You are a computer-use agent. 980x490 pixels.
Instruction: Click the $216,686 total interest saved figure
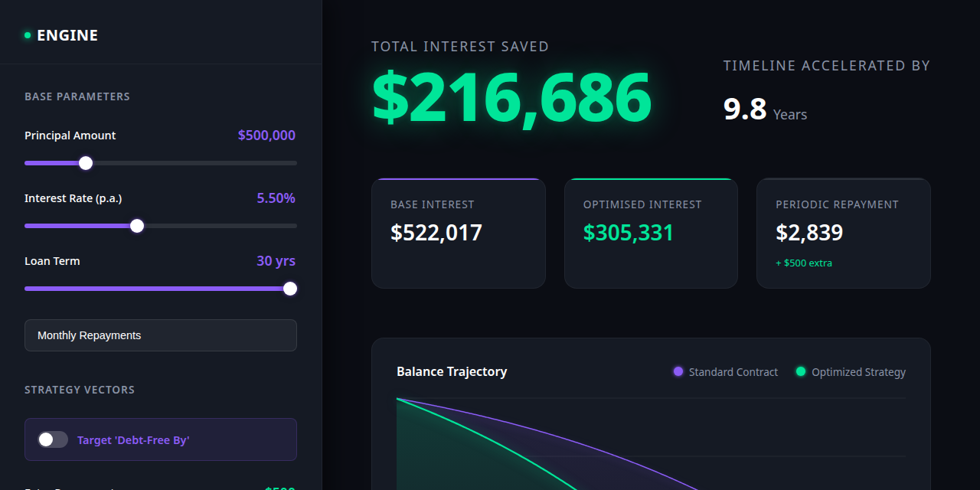pyautogui.click(x=511, y=98)
